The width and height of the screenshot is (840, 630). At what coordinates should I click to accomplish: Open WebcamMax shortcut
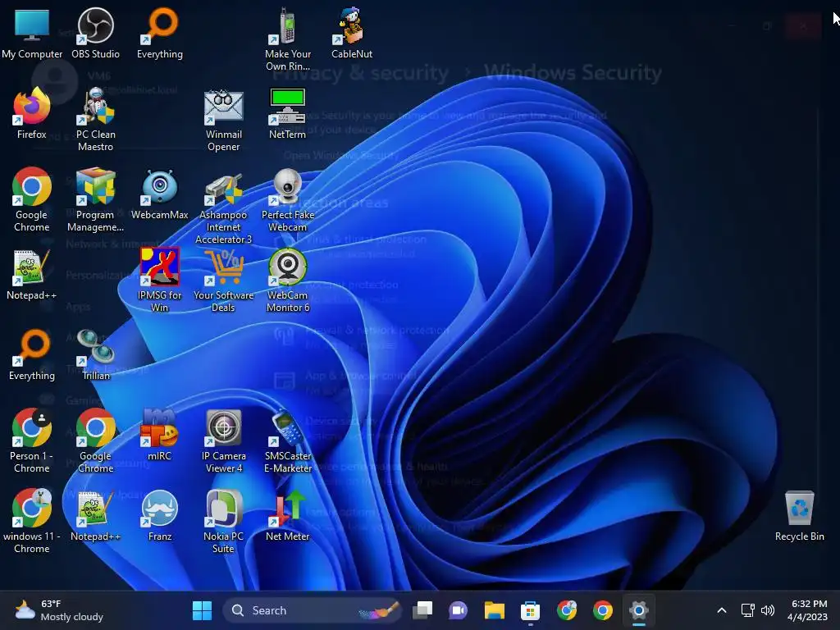point(160,194)
